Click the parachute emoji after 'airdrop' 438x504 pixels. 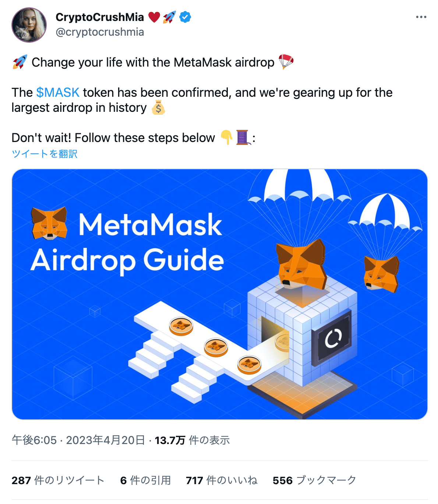pyautogui.click(x=286, y=62)
